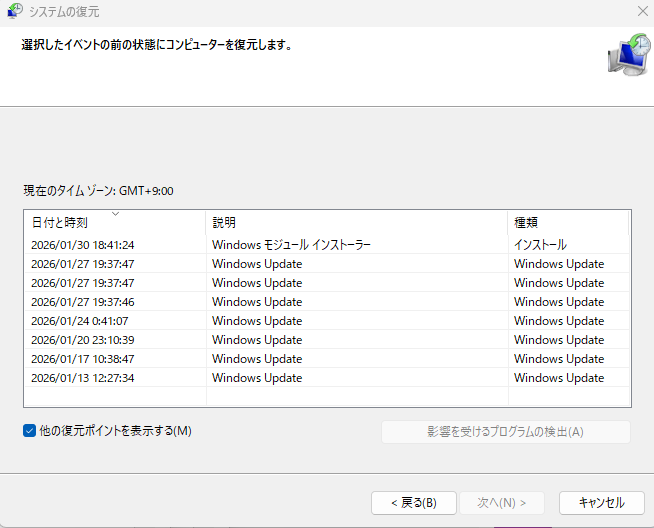
Task: Click the System Restore title bar icon
Action: tap(15, 12)
